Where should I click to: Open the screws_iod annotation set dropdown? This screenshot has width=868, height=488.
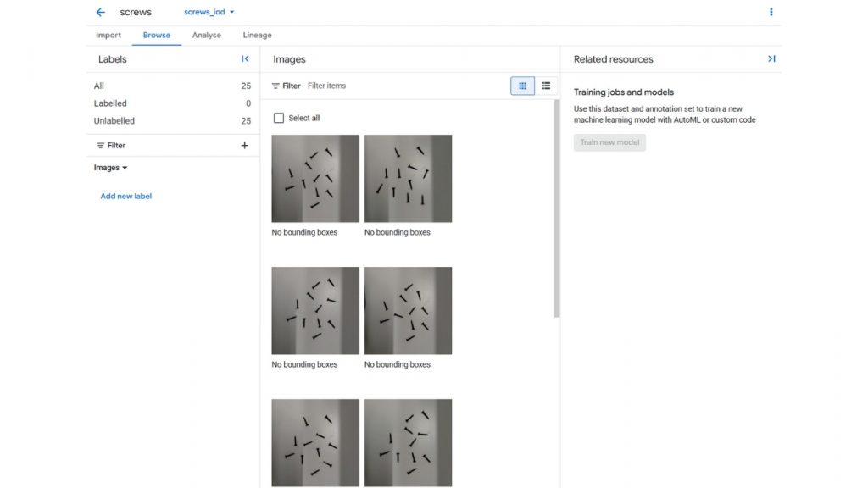pos(209,12)
